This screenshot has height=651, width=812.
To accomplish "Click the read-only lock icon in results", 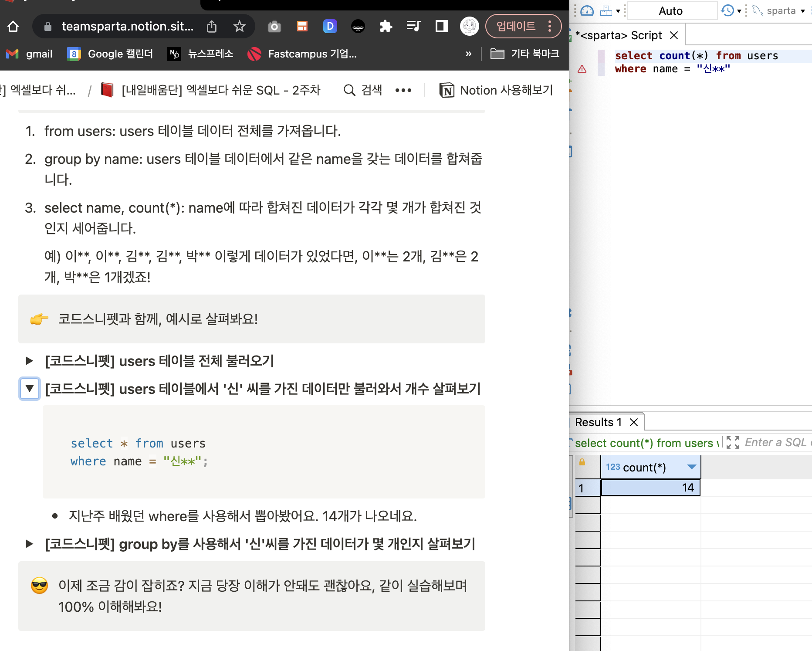I will [x=582, y=462].
